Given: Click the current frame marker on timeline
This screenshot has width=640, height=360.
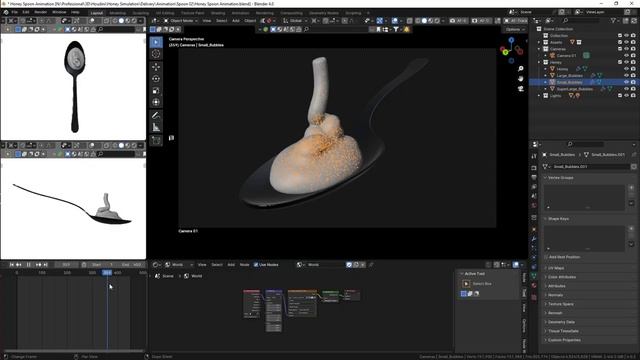Looking at the screenshot, I should click(107, 272).
